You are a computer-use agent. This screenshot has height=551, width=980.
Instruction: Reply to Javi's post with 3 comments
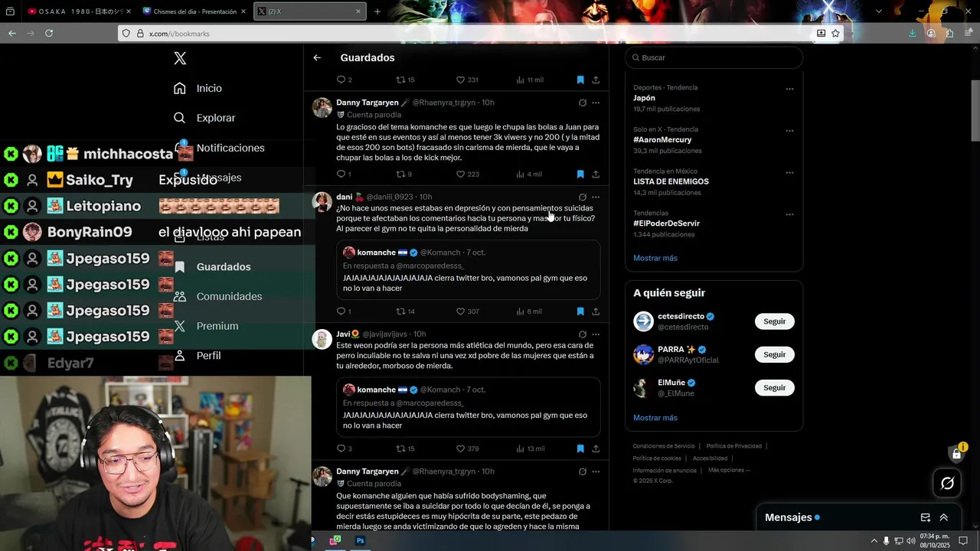pyautogui.click(x=345, y=448)
